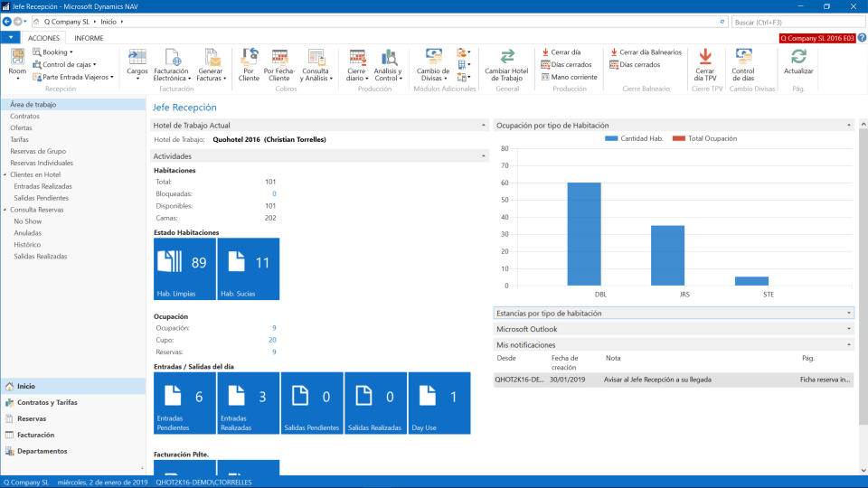Click the address bar refresh icon

point(722,22)
